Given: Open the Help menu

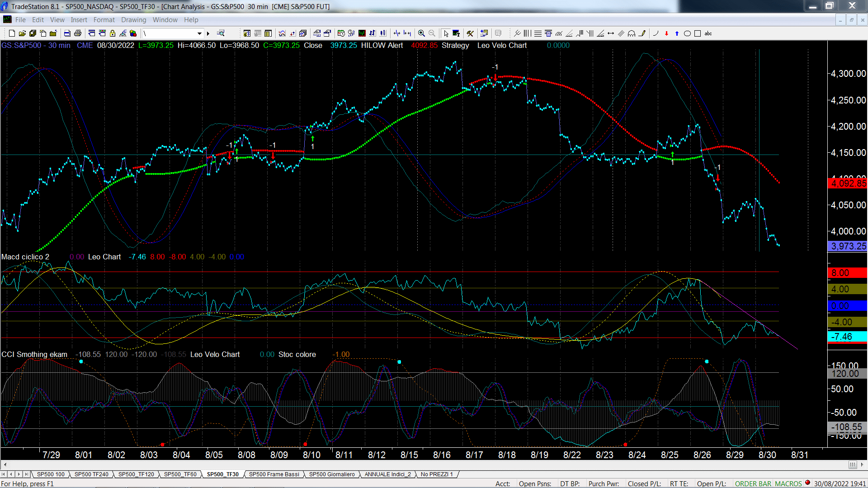Looking at the screenshot, I should tap(191, 20).
